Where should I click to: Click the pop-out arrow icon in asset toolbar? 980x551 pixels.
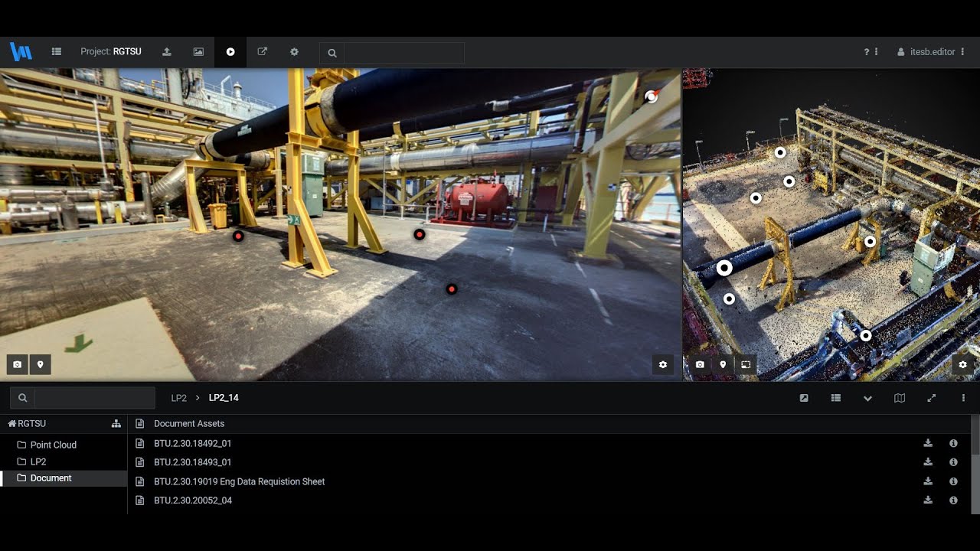[x=804, y=398]
